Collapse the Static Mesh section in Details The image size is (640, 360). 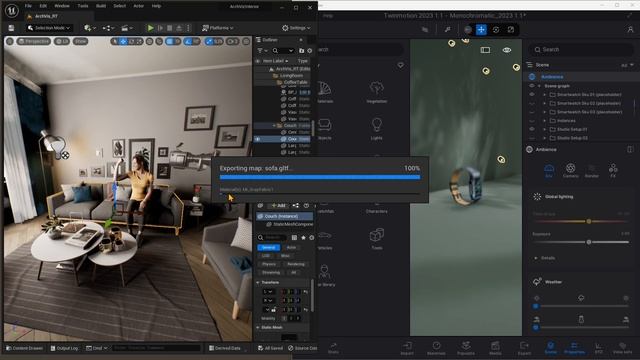coord(258,327)
